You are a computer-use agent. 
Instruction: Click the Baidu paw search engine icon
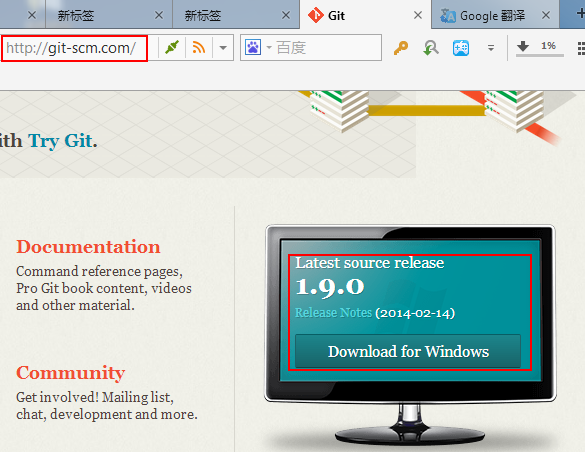[x=253, y=47]
